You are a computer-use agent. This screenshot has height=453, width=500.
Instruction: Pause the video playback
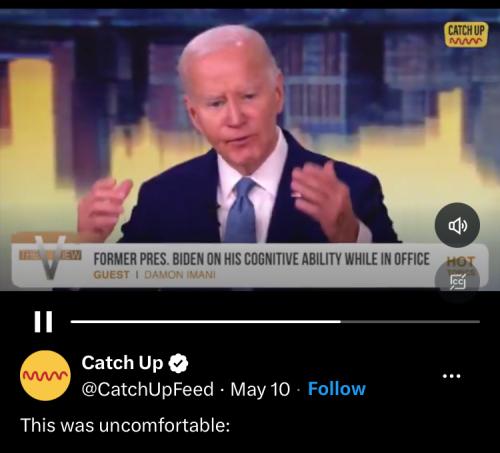(43, 322)
